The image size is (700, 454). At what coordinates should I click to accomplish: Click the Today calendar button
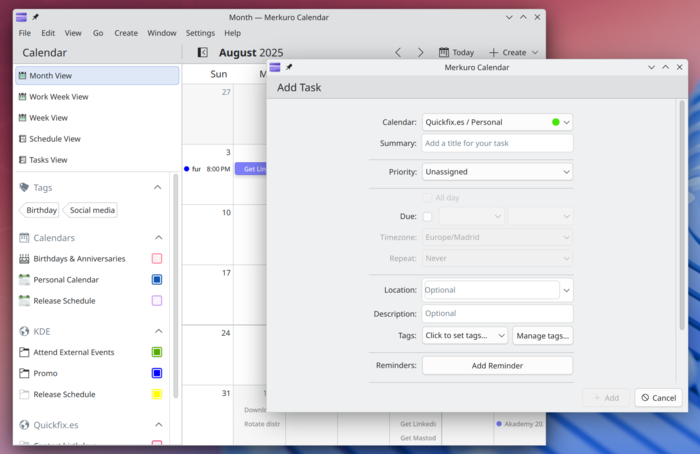pos(456,53)
